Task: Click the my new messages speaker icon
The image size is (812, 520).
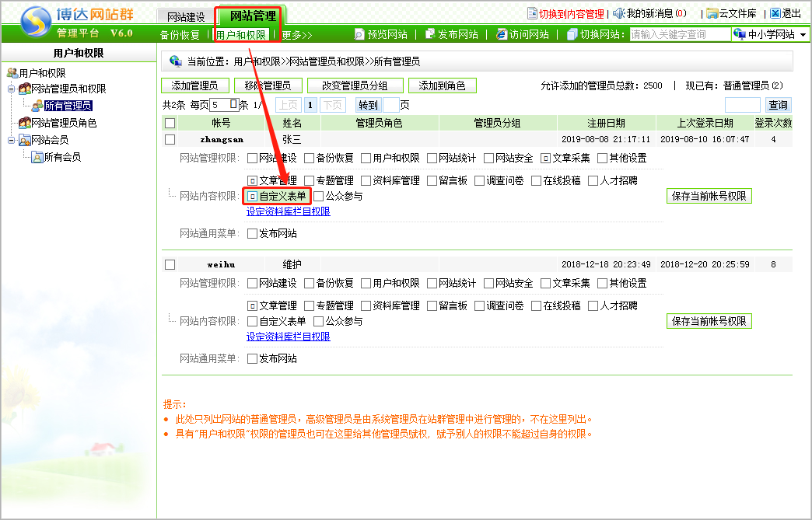Action: pyautogui.click(x=618, y=13)
